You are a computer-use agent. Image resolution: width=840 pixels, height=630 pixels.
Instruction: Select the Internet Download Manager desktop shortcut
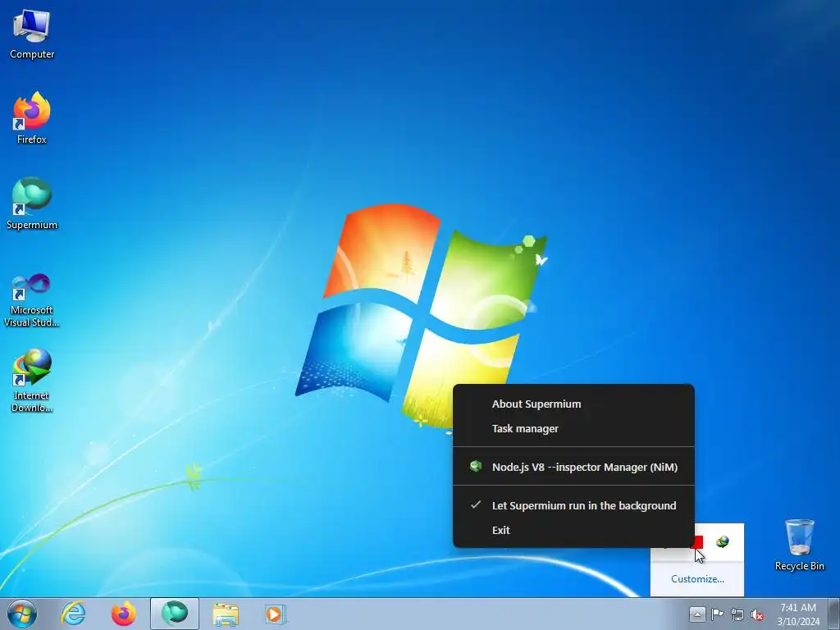32,381
